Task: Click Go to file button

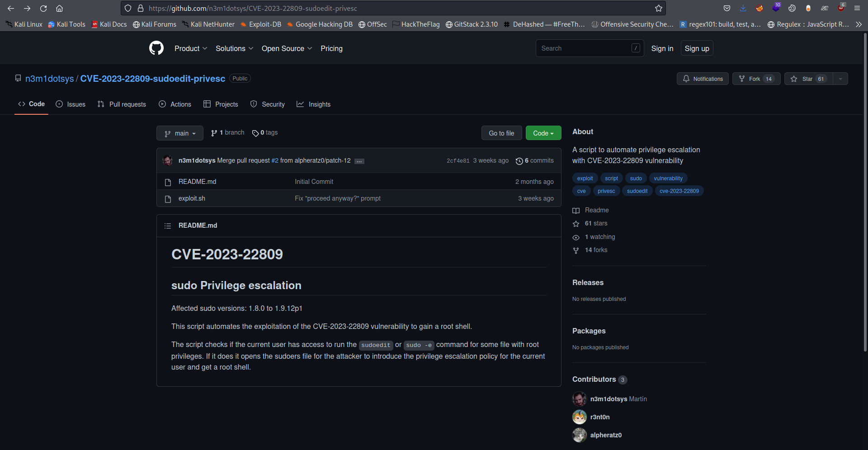Action: pos(501,133)
